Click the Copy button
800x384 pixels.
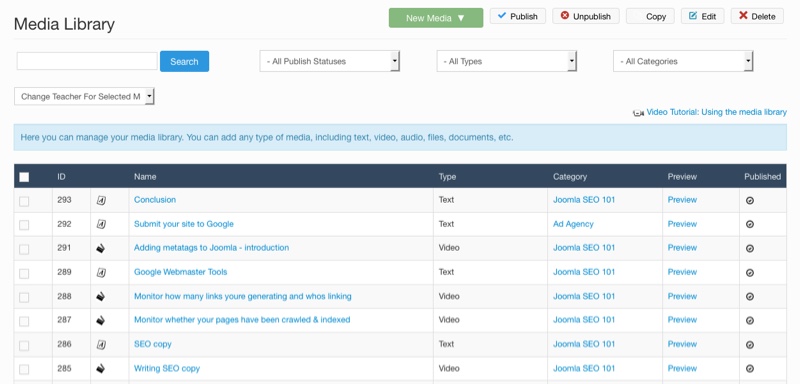(x=650, y=16)
